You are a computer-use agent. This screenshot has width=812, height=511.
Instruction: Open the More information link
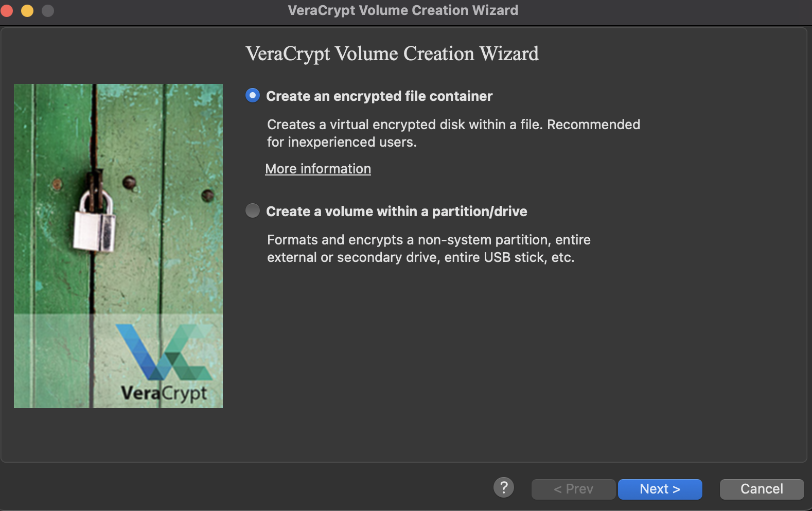[x=318, y=169]
